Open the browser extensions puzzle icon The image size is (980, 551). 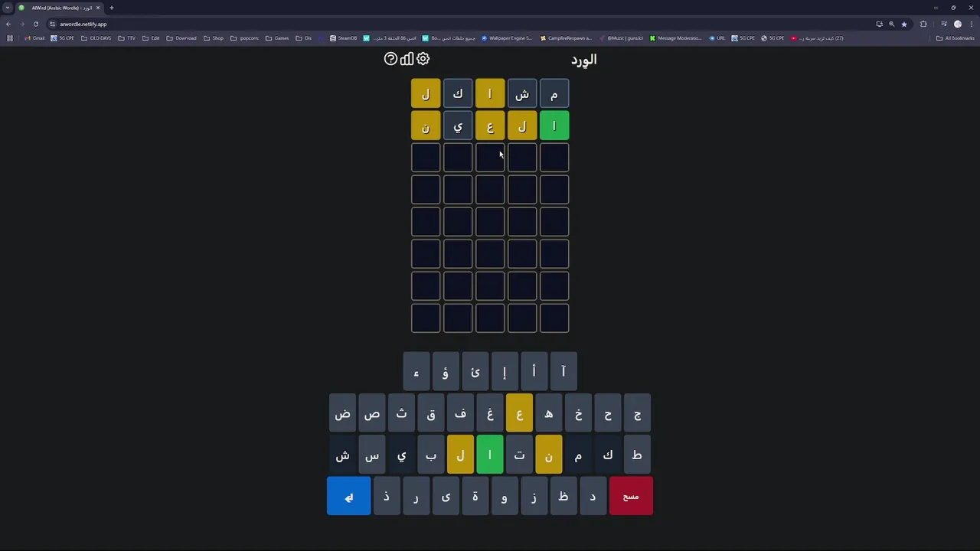(923, 24)
